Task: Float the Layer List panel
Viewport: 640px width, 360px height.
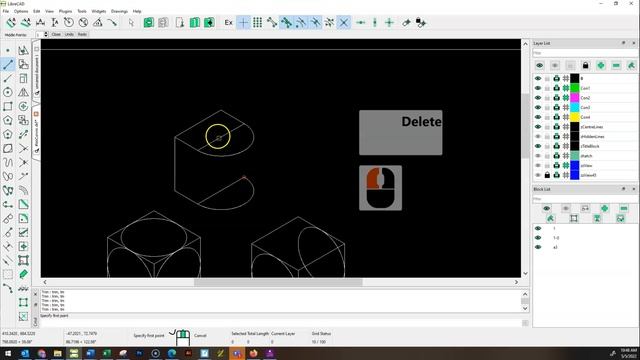Action: (624, 43)
